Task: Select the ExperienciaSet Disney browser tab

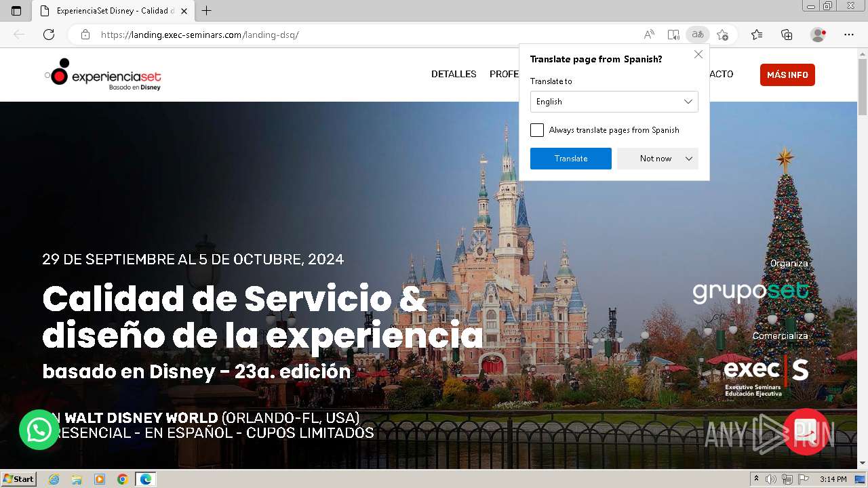Action: pos(114,11)
